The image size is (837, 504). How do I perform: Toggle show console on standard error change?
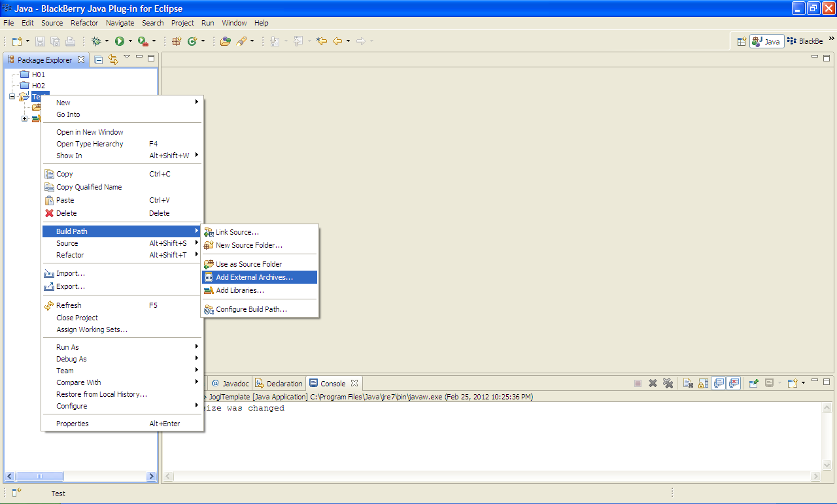pos(734,383)
